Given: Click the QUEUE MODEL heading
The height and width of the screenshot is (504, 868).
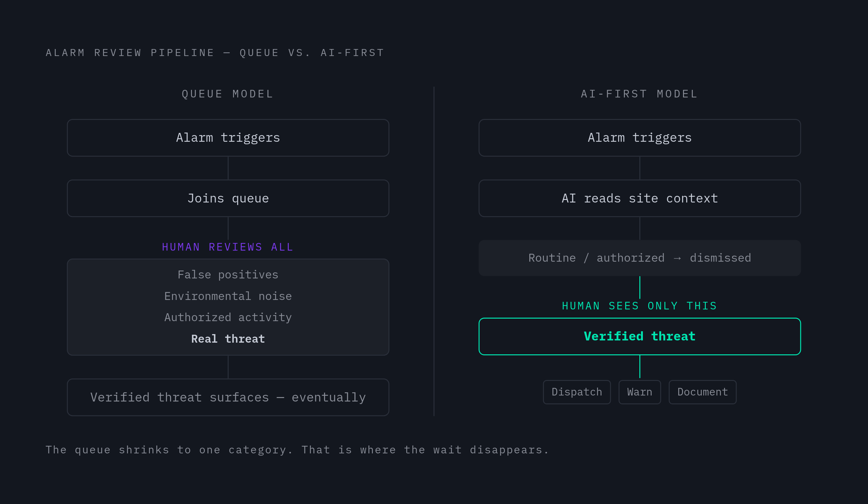Looking at the screenshot, I should pyautogui.click(x=228, y=94).
